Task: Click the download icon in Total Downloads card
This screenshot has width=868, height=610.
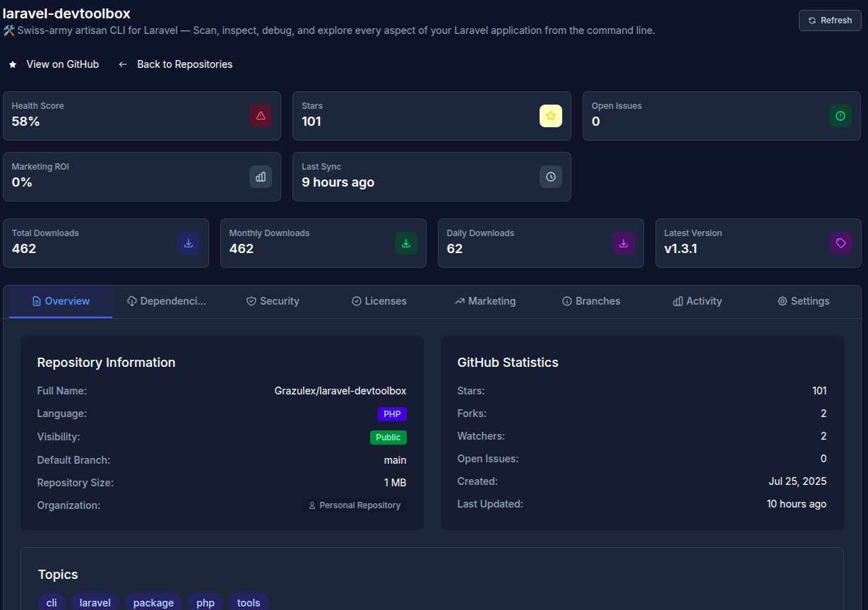Action: (x=189, y=243)
